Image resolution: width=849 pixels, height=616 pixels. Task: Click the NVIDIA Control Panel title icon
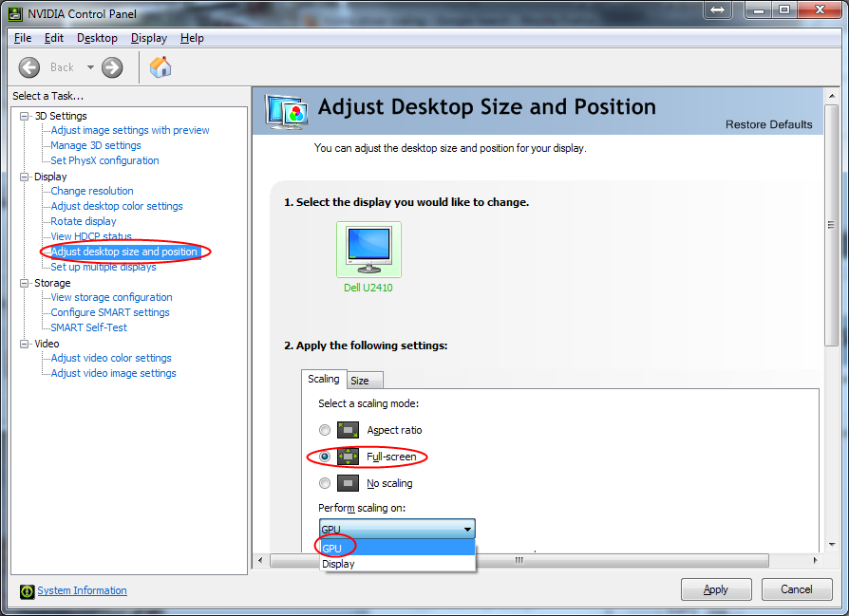[x=16, y=13]
